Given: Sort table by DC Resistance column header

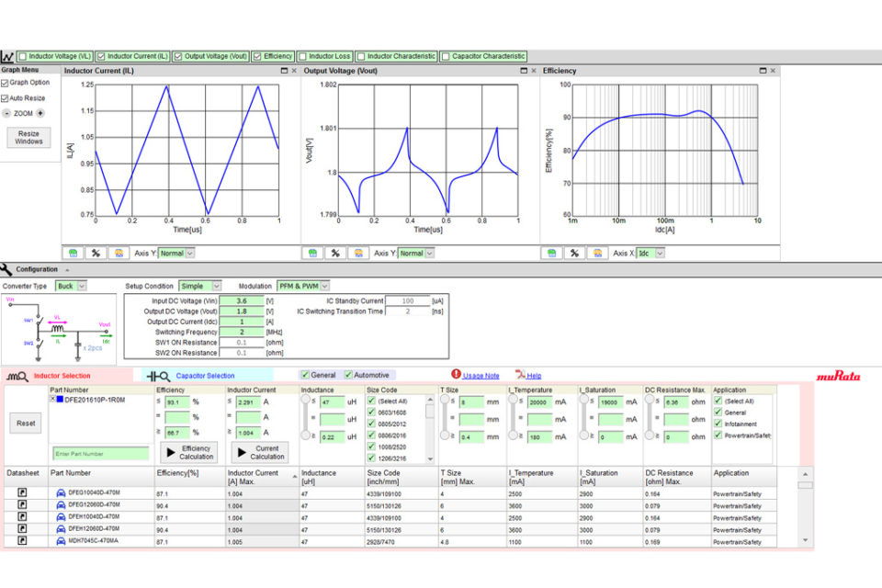Looking at the screenshot, I should (x=669, y=477).
